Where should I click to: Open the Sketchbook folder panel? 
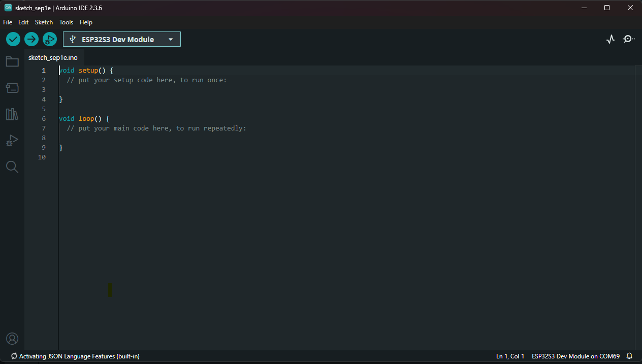click(x=12, y=61)
